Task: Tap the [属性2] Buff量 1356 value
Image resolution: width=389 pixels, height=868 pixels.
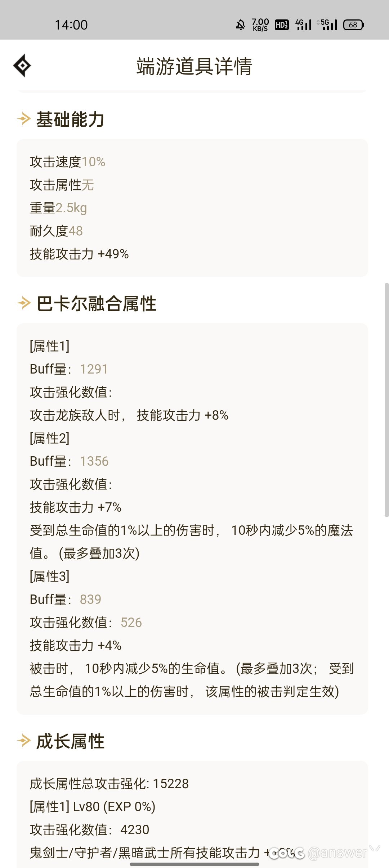Action: pyautogui.click(x=94, y=461)
